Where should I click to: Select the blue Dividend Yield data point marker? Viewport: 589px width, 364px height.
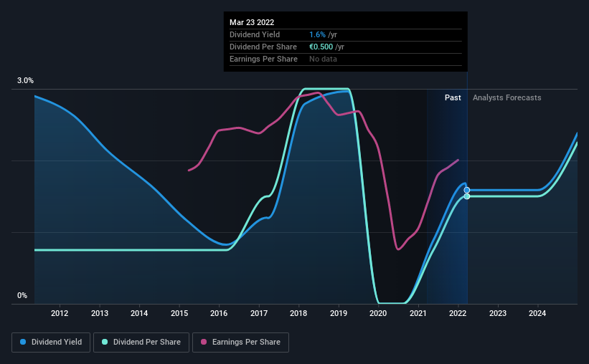click(x=467, y=191)
